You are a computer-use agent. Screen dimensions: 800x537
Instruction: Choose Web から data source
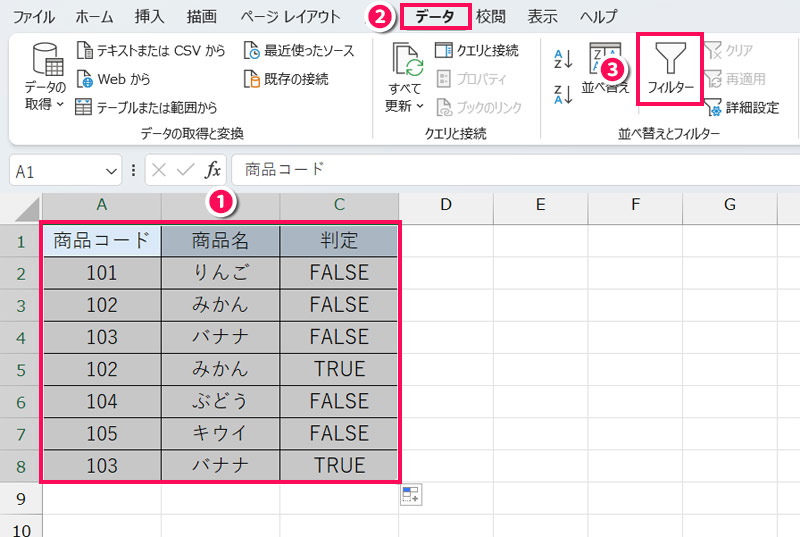click(x=113, y=79)
